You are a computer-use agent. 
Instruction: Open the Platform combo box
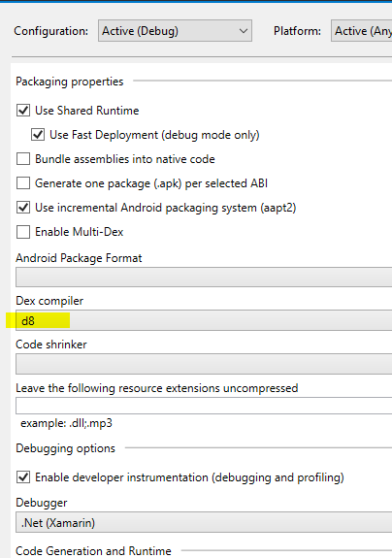(361, 31)
